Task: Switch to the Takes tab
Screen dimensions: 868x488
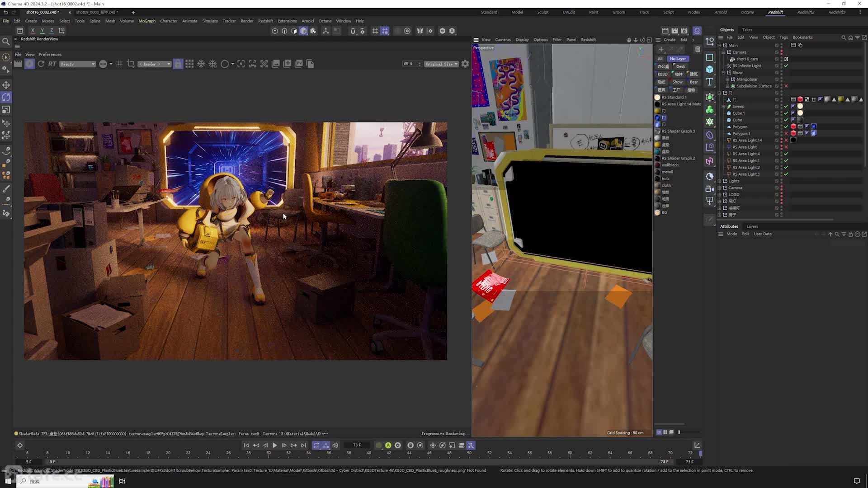Action: click(747, 30)
